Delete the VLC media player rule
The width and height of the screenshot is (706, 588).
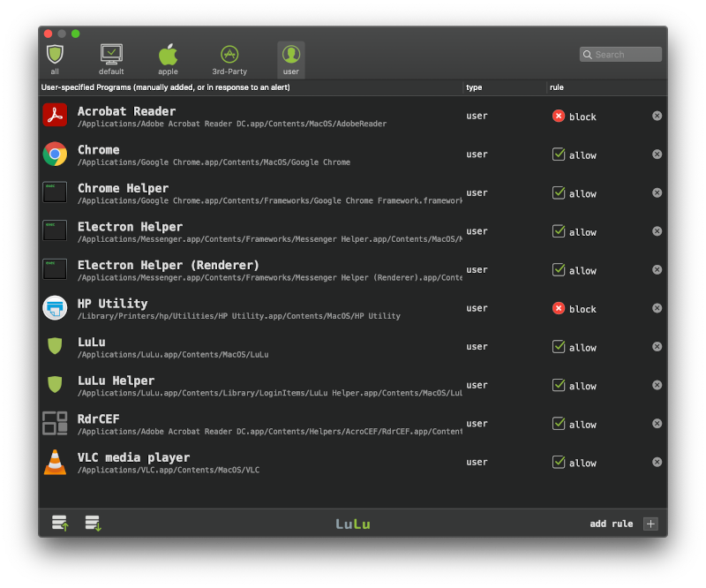(x=657, y=462)
